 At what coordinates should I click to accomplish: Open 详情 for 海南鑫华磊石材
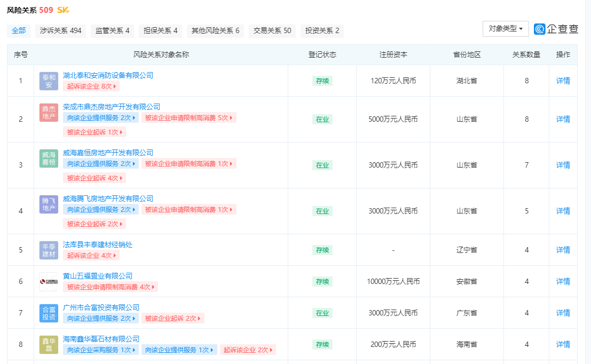click(563, 345)
